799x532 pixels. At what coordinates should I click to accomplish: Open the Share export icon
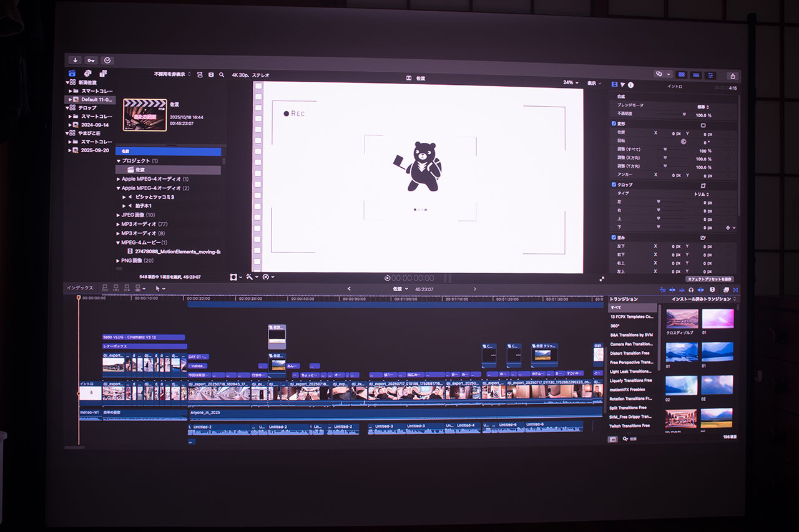pyautogui.click(x=732, y=76)
